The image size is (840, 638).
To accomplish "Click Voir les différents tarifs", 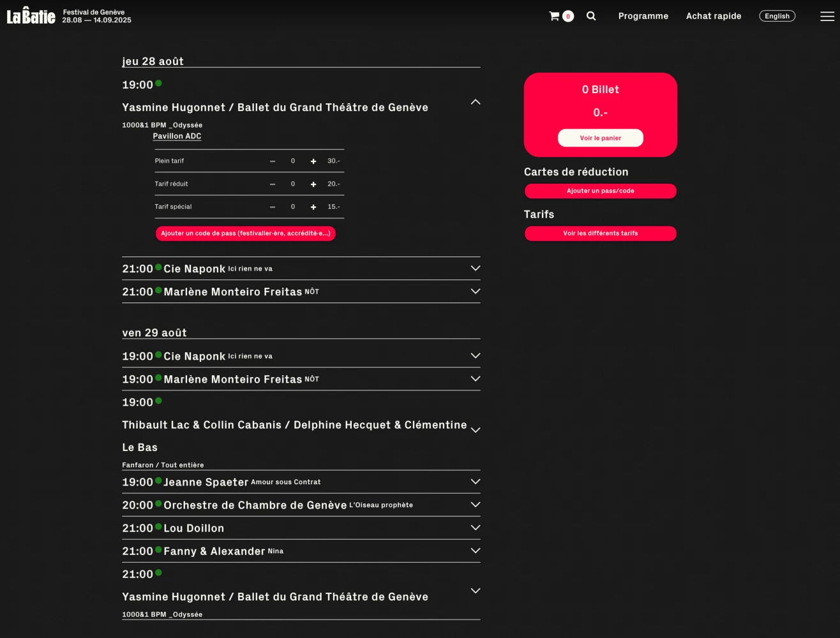I will [x=600, y=234].
